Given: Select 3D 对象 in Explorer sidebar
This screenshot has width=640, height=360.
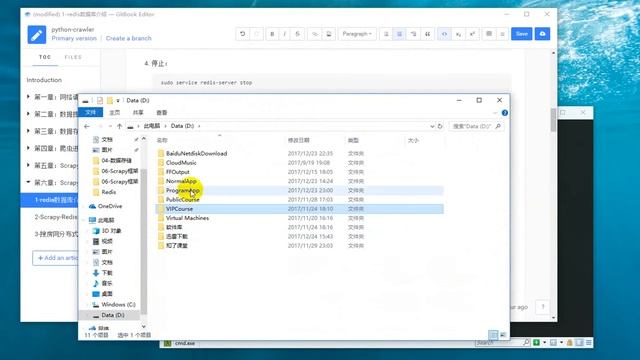Looking at the screenshot, I should (111, 231).
